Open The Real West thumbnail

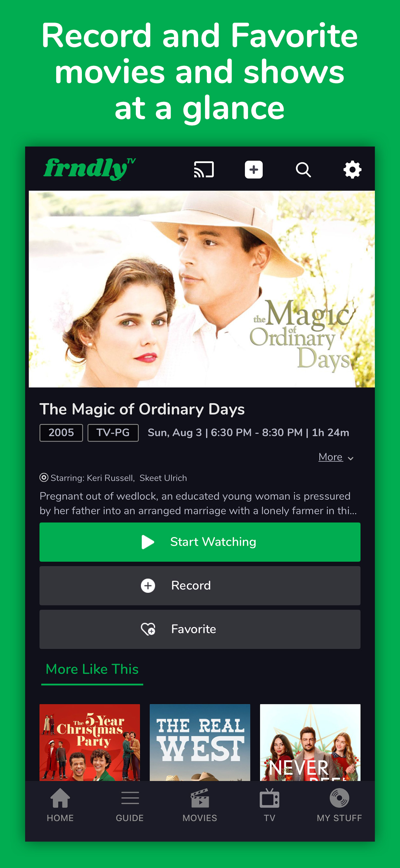point(200,742)
